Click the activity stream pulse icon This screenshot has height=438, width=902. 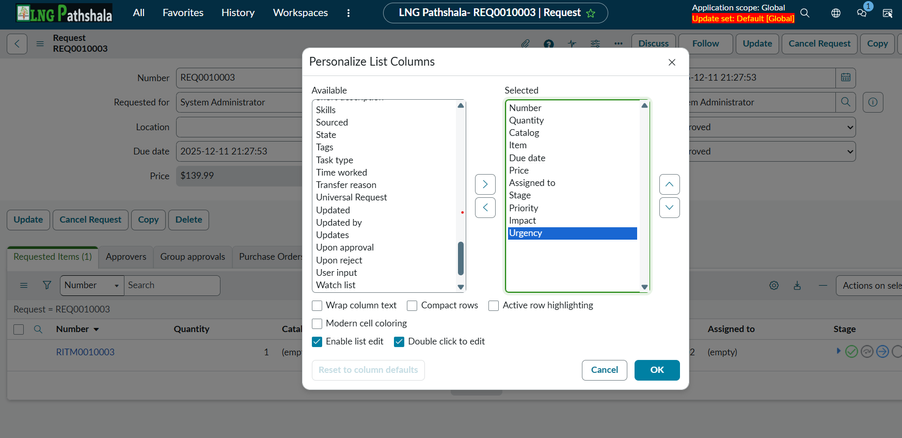tap(572, 44)
